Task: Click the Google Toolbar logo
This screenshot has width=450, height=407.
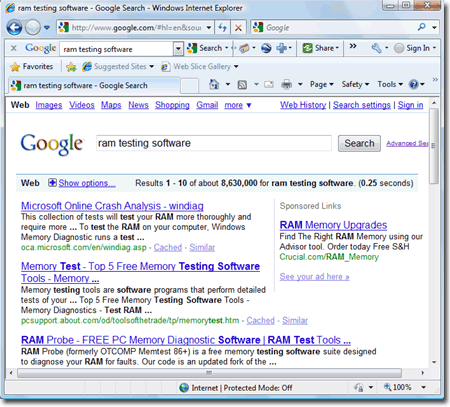Action: tap(41, 48)
